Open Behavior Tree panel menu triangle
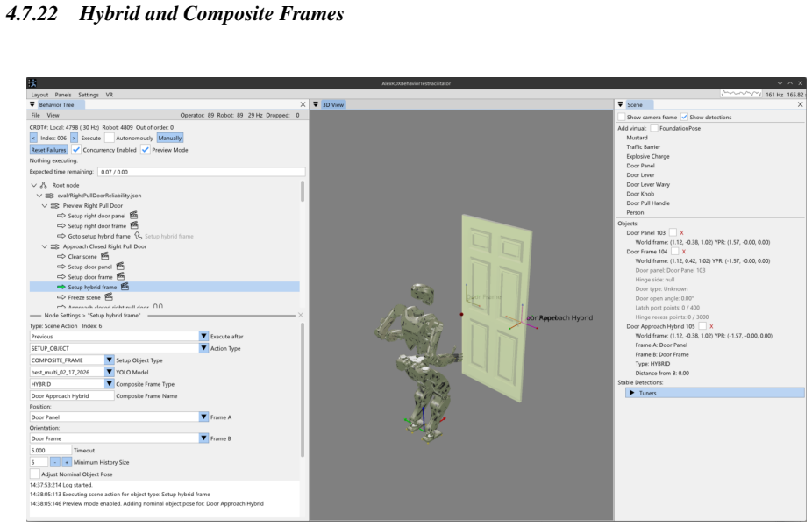The height and width of the screenshot is (527, 812). (x=32, y=104)
